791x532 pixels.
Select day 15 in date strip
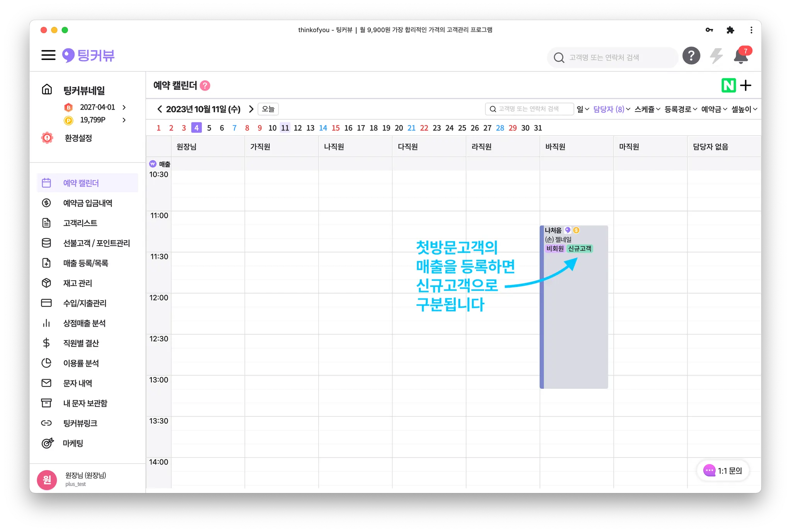[336, 128]
